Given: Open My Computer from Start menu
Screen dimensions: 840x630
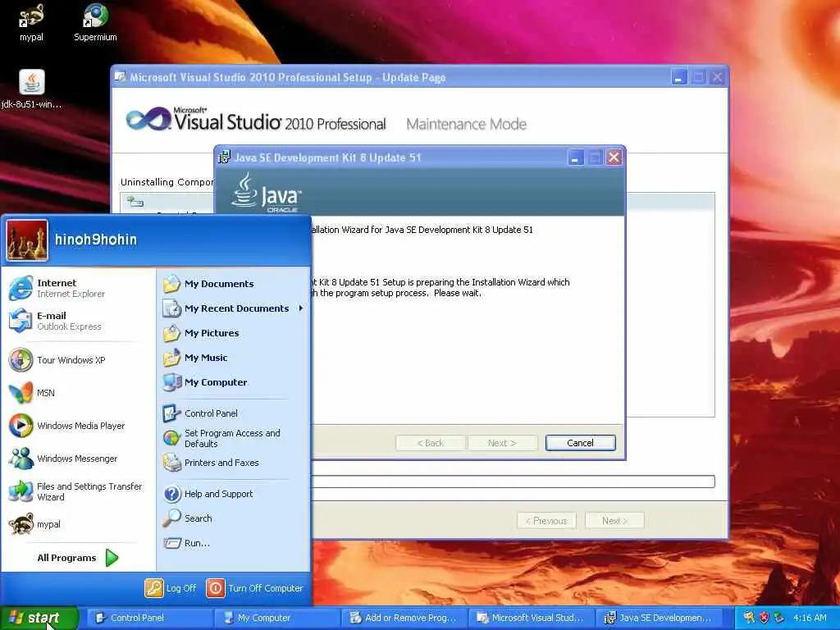Looking at the screenshot, I should pyautogui.click(x=233, y=382).
